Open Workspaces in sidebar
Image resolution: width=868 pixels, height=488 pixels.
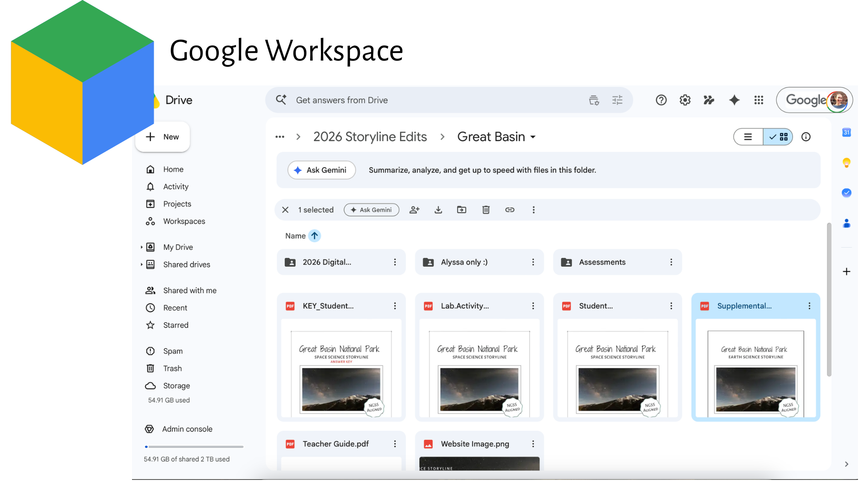point(184,221)
